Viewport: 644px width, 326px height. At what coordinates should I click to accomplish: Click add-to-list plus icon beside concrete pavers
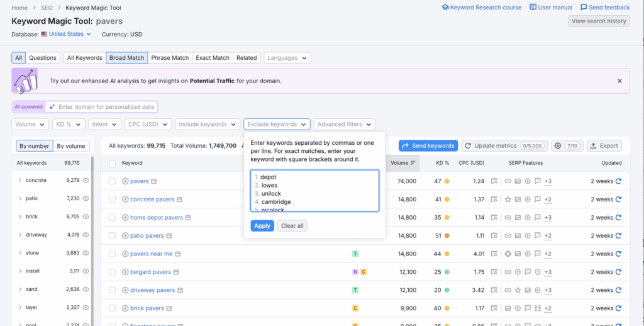click(x=125, y=200)
